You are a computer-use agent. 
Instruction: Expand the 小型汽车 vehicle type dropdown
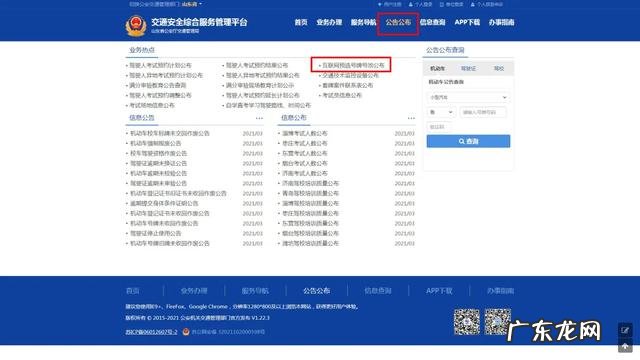[468, 98]
